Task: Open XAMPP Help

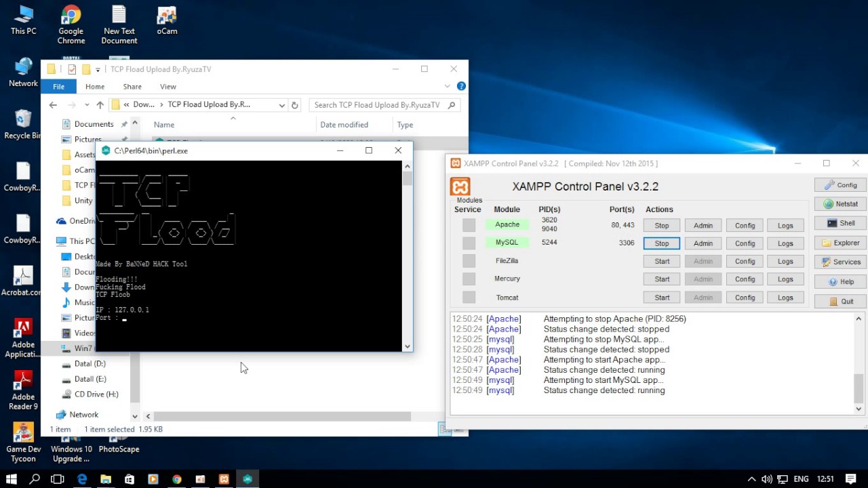Action: click(840, 282)
